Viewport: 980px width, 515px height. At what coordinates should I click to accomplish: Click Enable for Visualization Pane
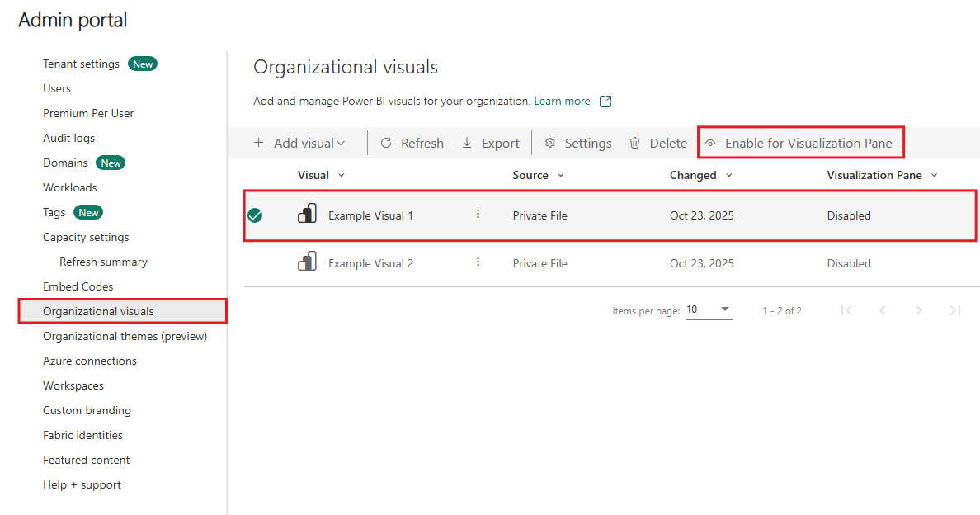pyautogui.click(x=809, y=142)
